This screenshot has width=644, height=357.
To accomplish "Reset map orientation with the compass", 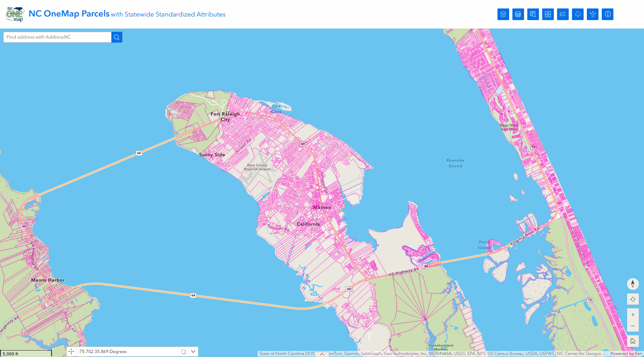I will (633, 284).
